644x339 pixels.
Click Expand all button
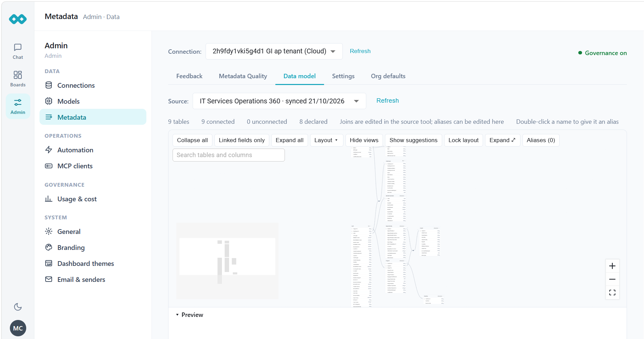pyautogui.click(x=289, y=140)
